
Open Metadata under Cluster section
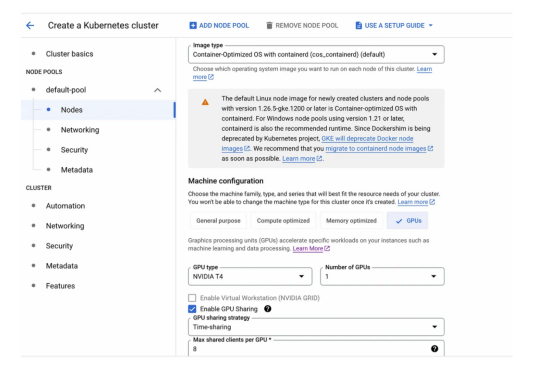[62, 266]
